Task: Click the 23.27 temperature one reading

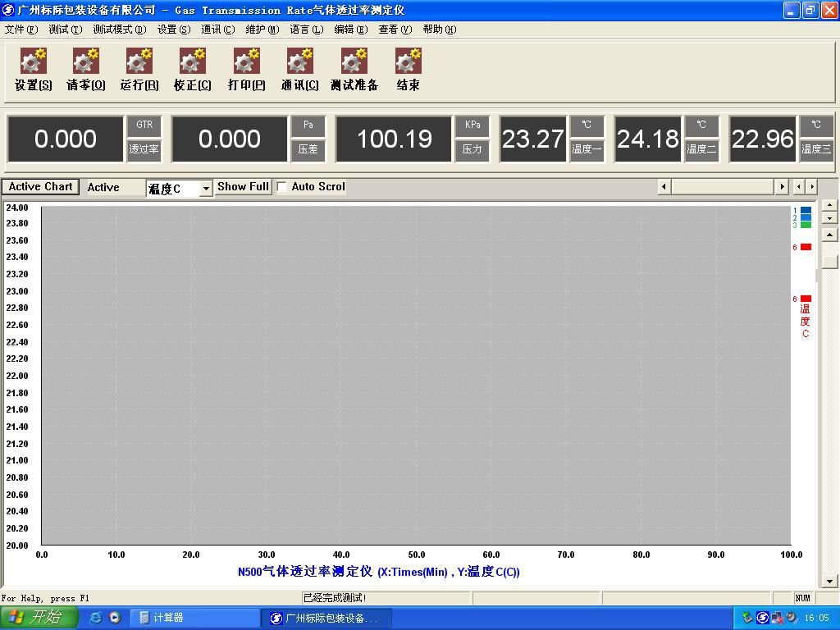Action: [x=533, y=139]
